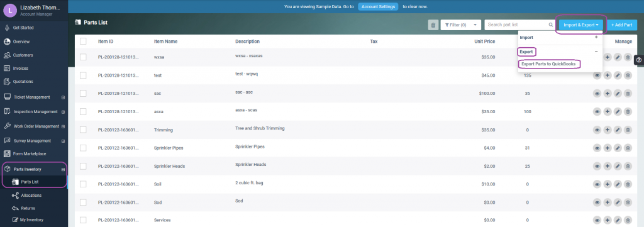Collapse the Parts Inventory sidebar section
This screenshot has width=644, height=227.
pyautogui.click(x=63, y=170)
